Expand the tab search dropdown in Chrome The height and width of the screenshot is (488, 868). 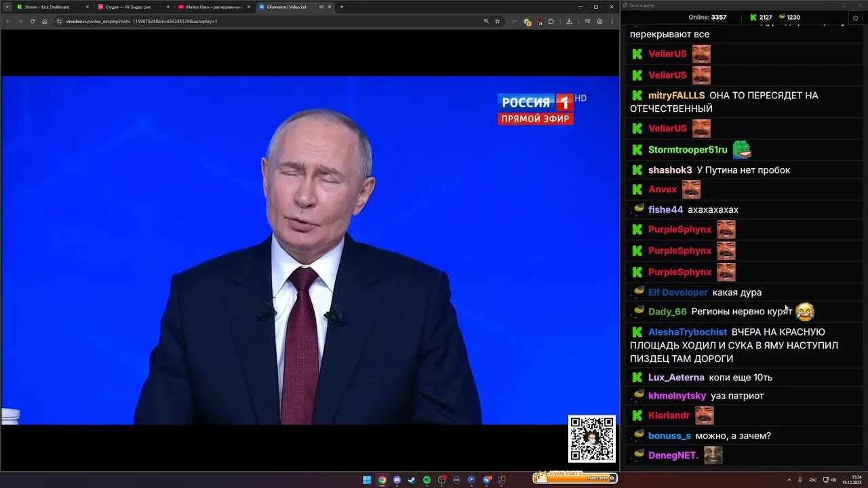pos(7,7)
